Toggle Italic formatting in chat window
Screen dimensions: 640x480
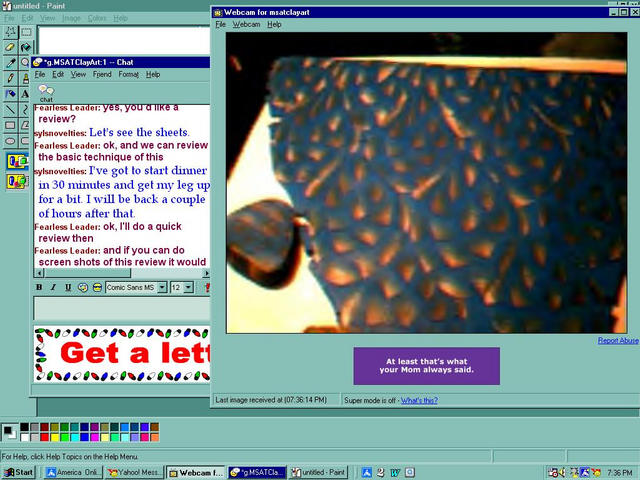(53, 287)
